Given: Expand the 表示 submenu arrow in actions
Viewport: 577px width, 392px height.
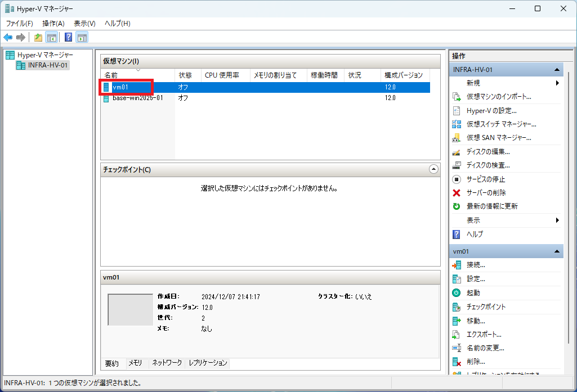Looking at the screenshot, I should pos(557,220).
